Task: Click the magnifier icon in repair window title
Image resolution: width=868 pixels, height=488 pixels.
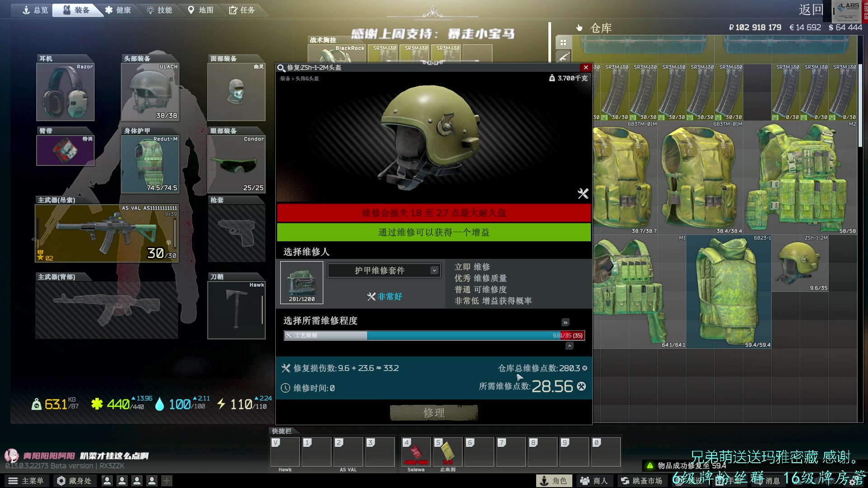Action: [x=281, y=68]
